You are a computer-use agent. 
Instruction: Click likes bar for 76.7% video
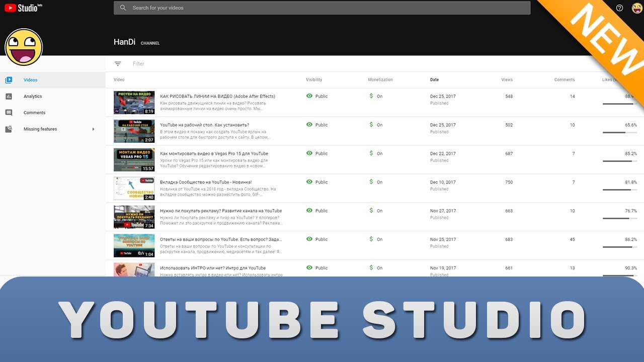point(619,218)
